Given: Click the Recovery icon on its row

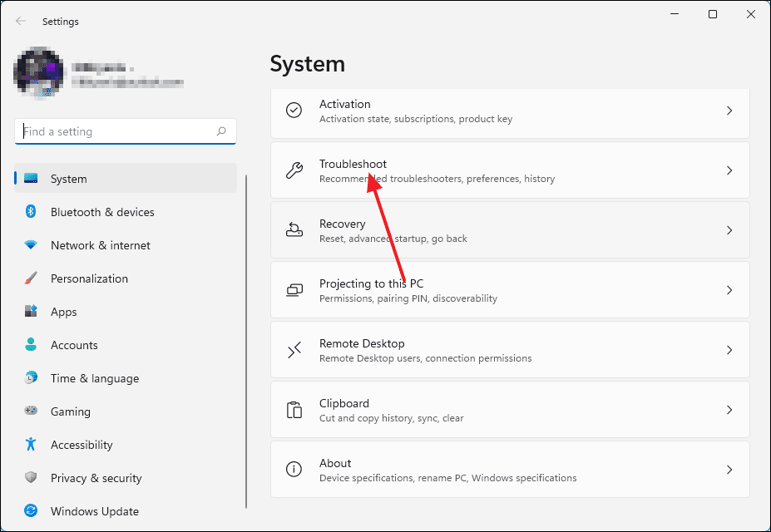Looking at the screenshot, I should (x=294, y=229).
